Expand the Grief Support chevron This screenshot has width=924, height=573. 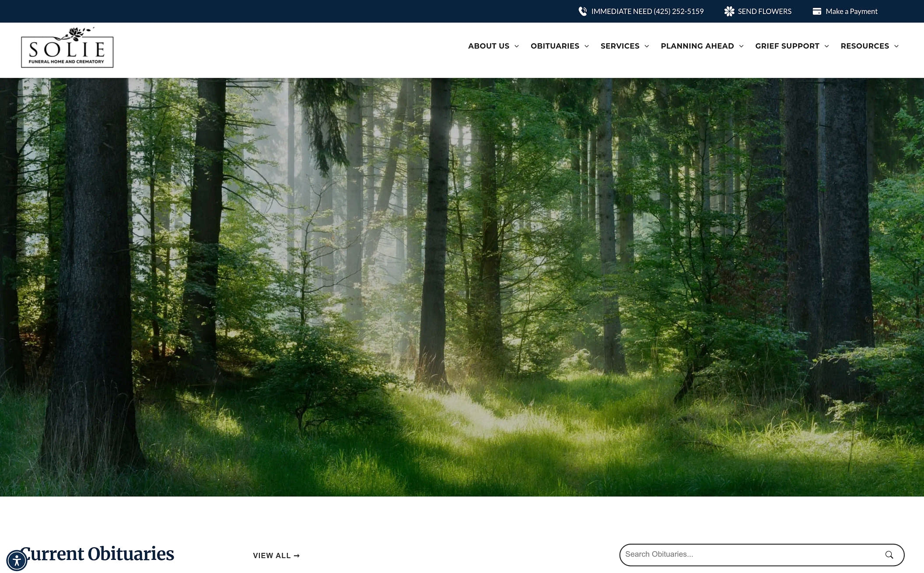826,46
